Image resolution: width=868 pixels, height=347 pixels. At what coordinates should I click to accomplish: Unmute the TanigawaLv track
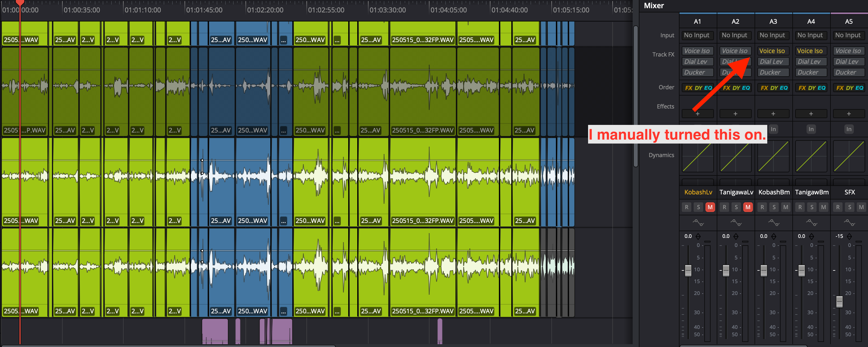(x=748, y=207)
